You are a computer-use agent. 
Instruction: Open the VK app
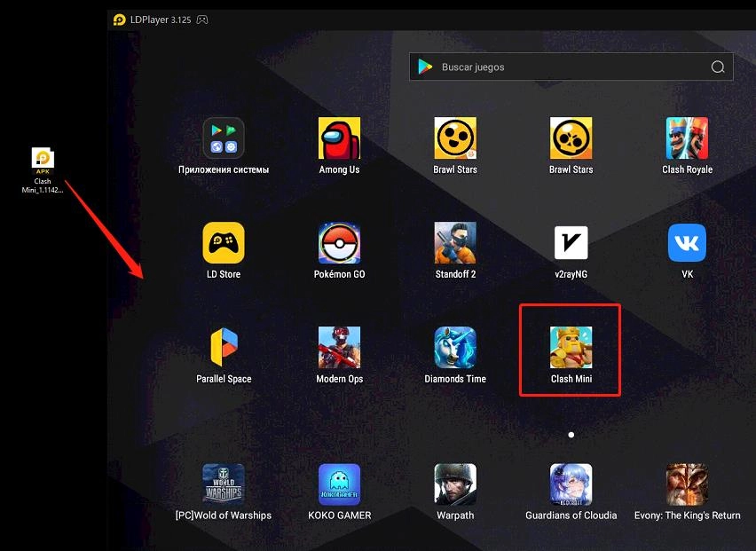pyautogui.click(x=687, y=243)
